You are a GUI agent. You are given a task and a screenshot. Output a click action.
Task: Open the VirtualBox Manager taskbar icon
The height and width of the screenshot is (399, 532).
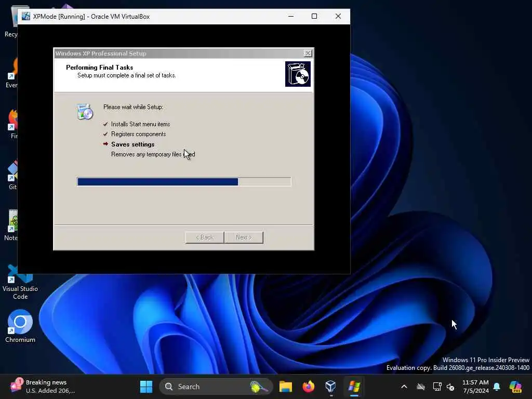331,387
